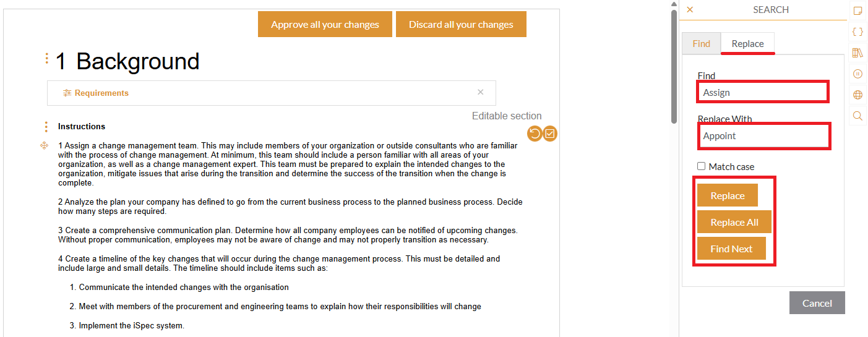Click the Replace All button
The image size is (868, 337).
point(734,223)
